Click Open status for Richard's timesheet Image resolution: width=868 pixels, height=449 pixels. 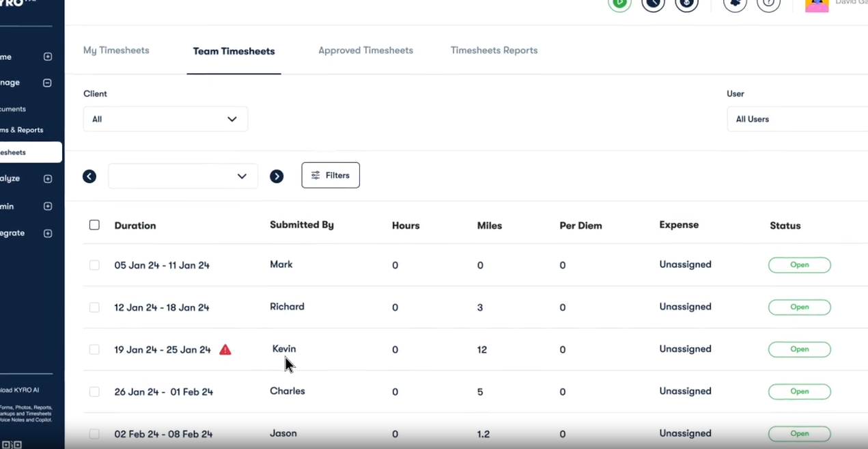pos(799,308)
